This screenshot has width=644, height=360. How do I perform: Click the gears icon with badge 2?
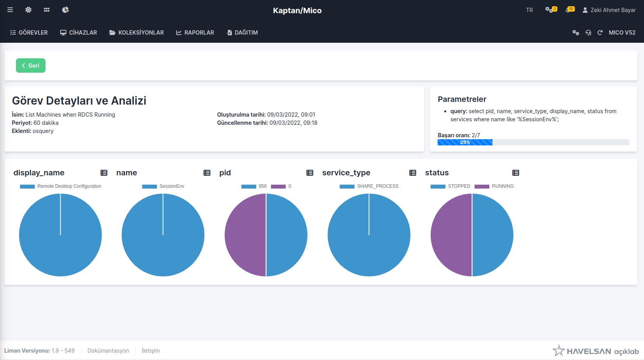(550, 10)
